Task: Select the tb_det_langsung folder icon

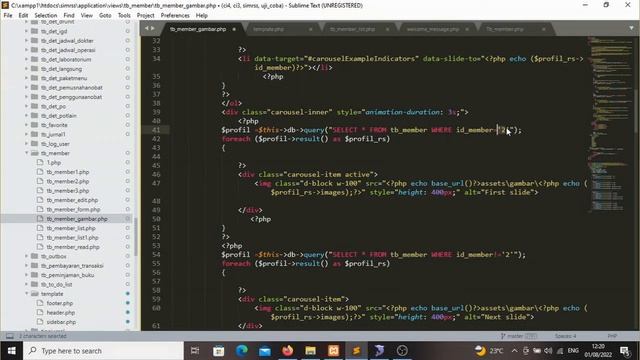Action: click(x=34, y=69)
